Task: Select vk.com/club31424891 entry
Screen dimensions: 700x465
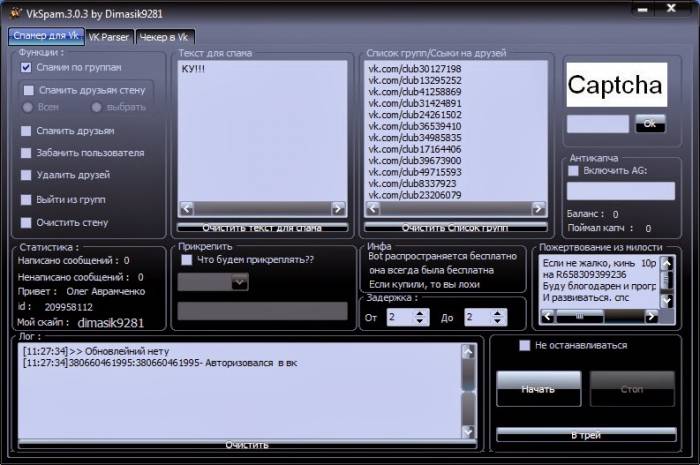Action: (415, 104)
